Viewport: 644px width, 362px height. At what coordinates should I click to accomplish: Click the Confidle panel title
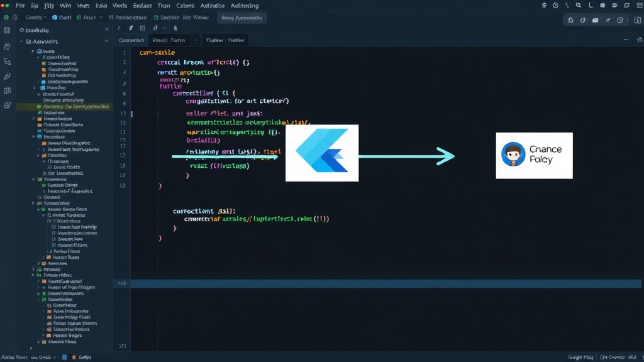click(37, 30)
